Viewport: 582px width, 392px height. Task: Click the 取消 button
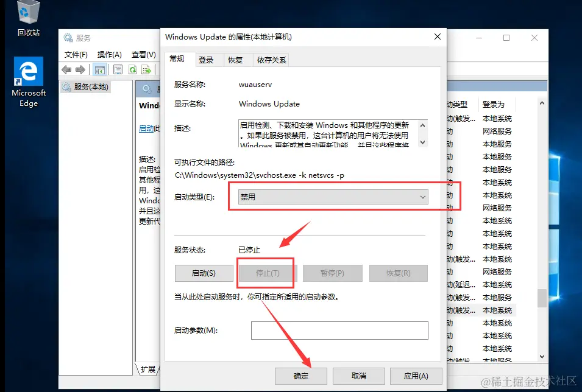[358, 376]
